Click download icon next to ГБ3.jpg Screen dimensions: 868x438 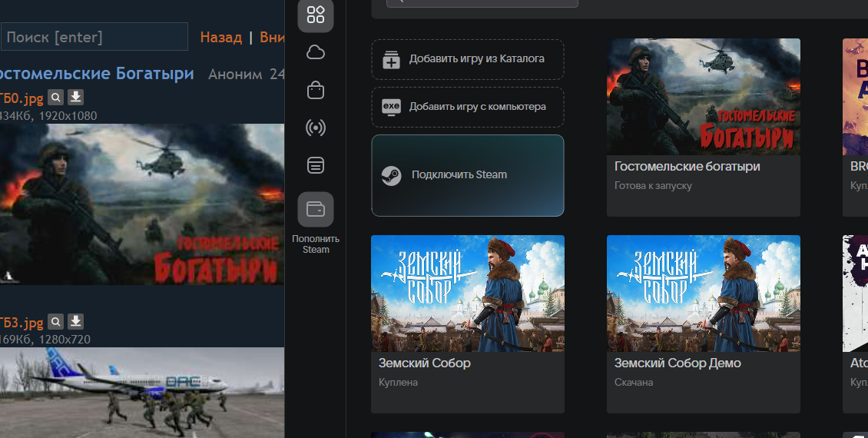76,321
